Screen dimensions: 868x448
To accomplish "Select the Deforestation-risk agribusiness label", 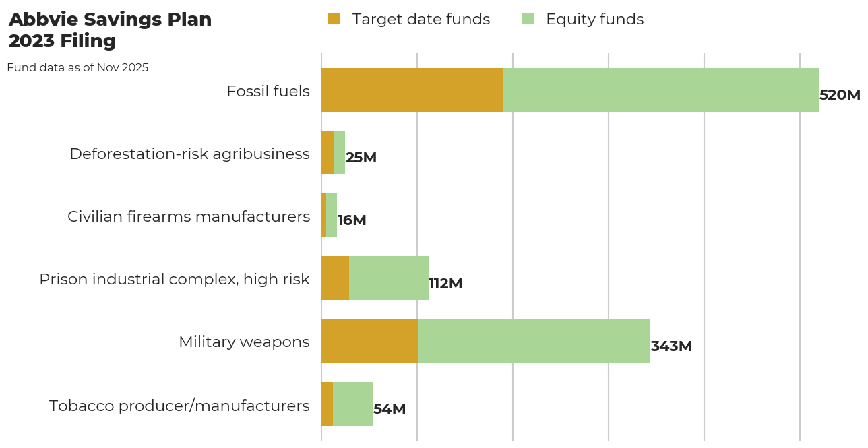I will point(189,154).
